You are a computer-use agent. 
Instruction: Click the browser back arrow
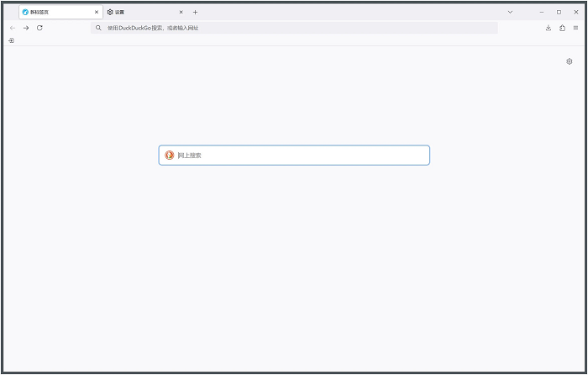tap(13, 28)
